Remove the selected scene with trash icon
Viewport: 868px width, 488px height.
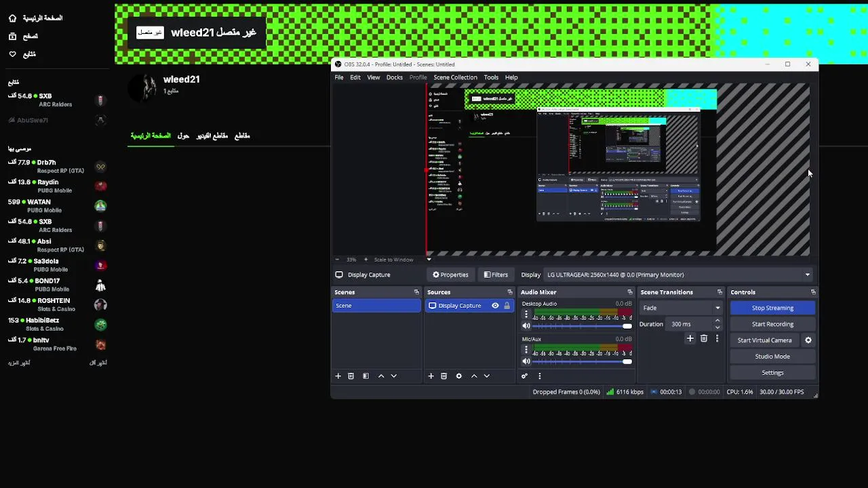351,375
